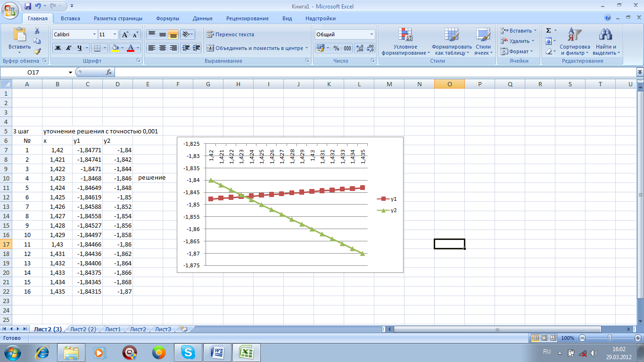Center text horizontally

163,48
